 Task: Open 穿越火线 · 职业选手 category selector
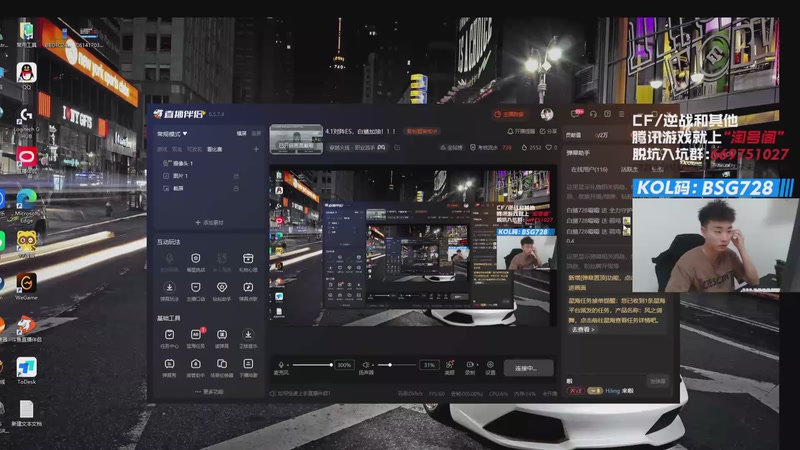(x=357, y=147)
